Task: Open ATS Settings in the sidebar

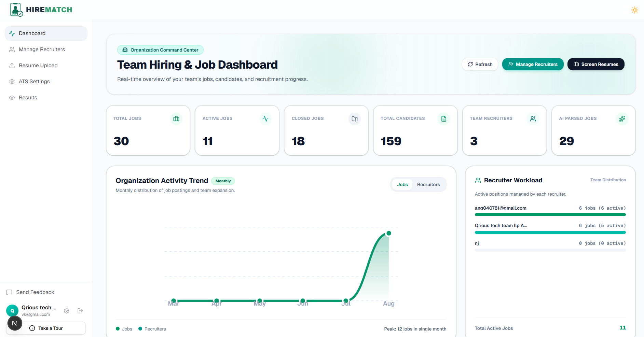Action: click(x=46, y=82)
